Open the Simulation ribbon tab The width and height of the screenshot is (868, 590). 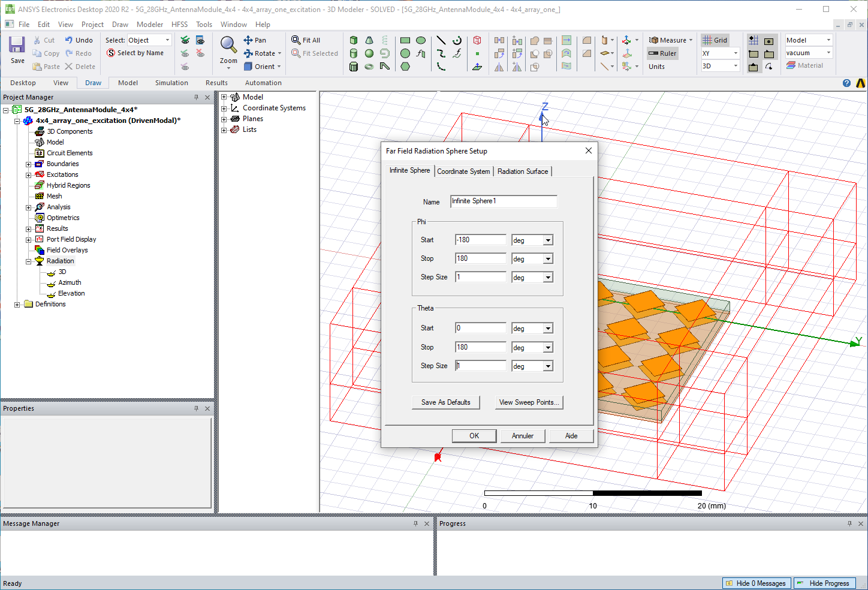pos(171,83)
